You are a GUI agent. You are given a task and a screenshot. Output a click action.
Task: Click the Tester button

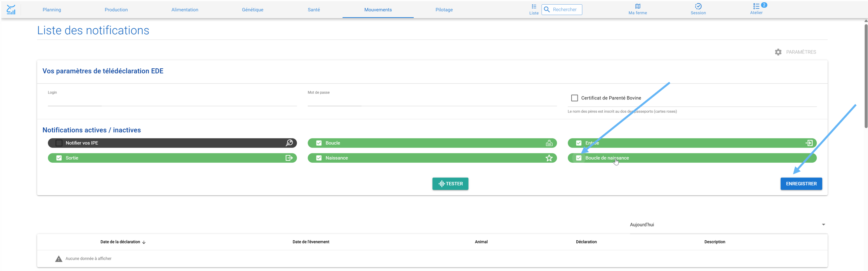(450, 184)
